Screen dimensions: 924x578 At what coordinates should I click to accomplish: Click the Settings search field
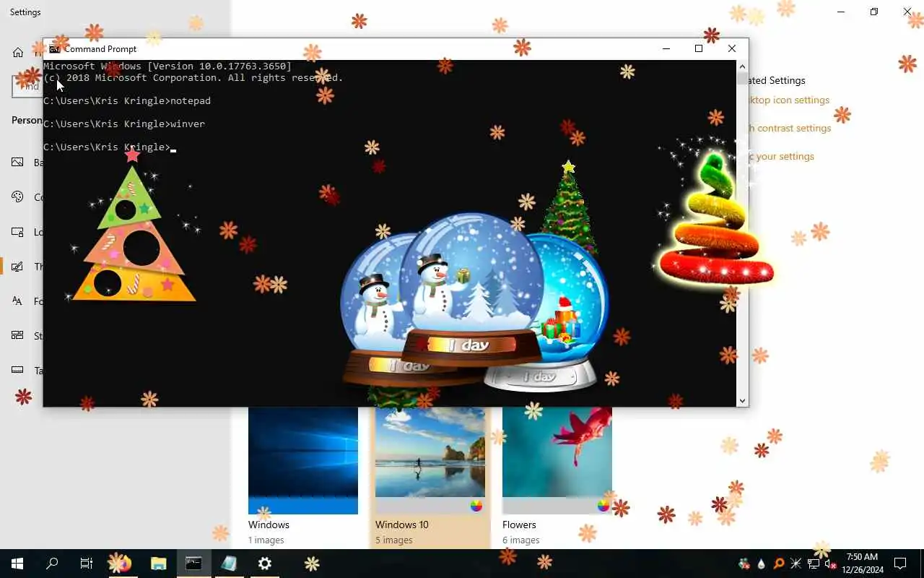[x=27, y=87]
